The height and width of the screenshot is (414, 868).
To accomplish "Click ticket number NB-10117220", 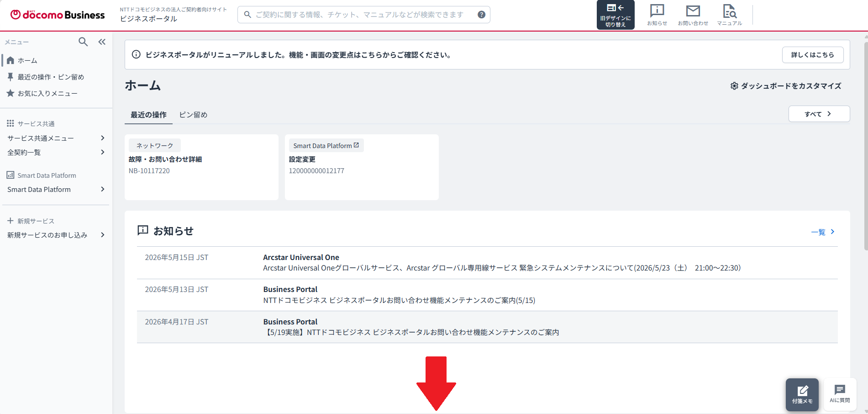I will click(x=149, y=171).
